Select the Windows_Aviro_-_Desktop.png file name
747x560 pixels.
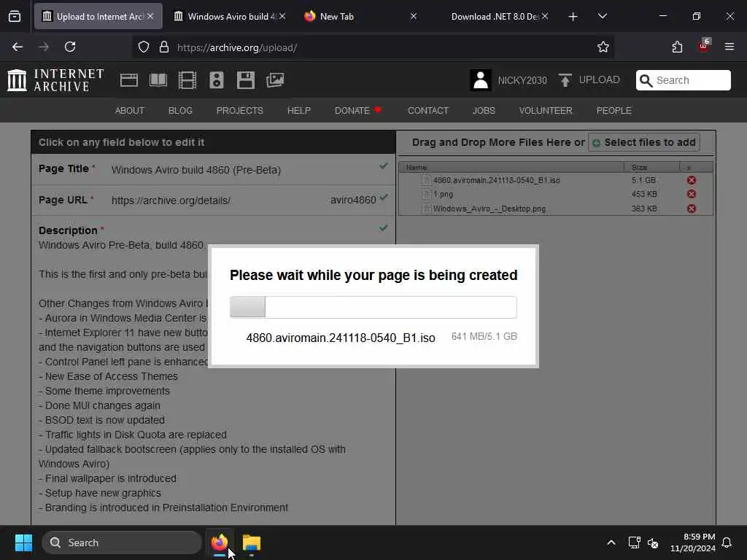pyautogui.click(x=489, y=209)
